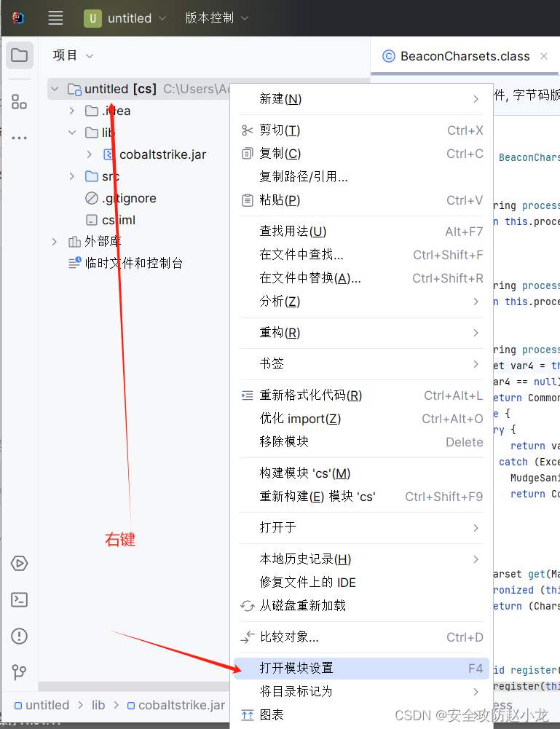Expand the src folder

click(x=71, y=176)
